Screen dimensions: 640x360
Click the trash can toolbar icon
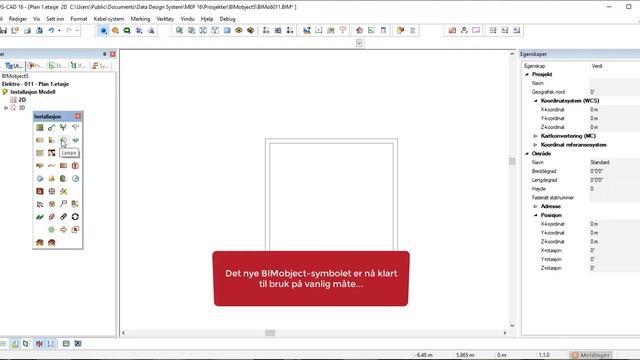(x=412, y=30)
